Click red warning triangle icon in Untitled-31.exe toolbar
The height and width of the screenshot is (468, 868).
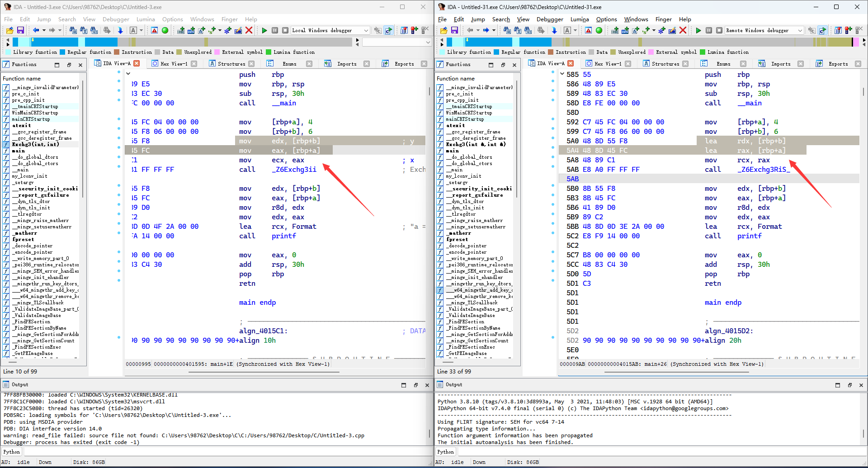pyautogui.click(x=588, y=30)
